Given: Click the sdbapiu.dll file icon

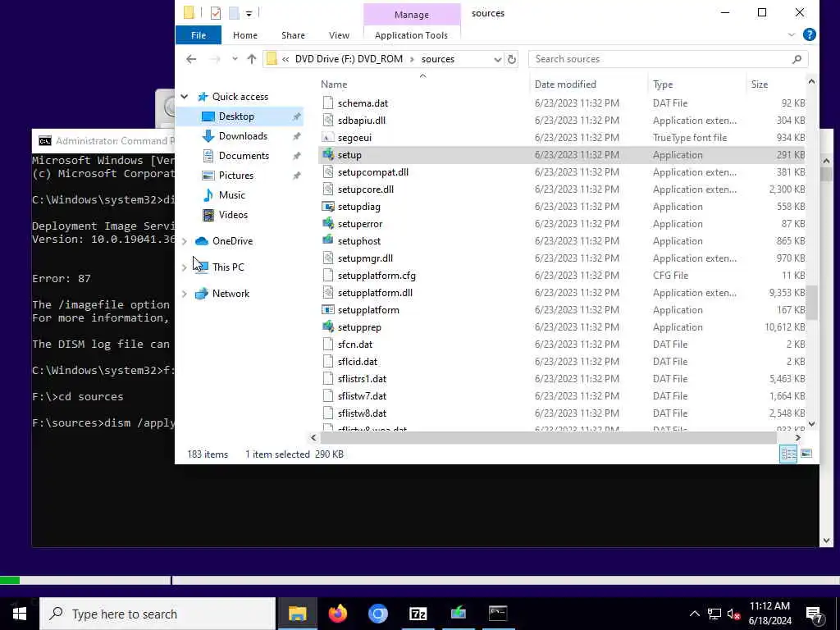Looking at the screenshot, I should point(328,121).
